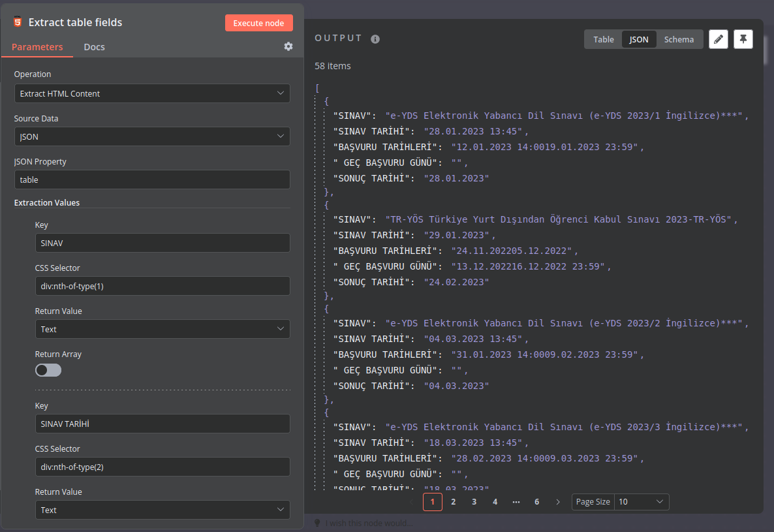Click the HTML5 node icon in header
The width and height of the screenshot is (774, 532).
tap(18, 22)
